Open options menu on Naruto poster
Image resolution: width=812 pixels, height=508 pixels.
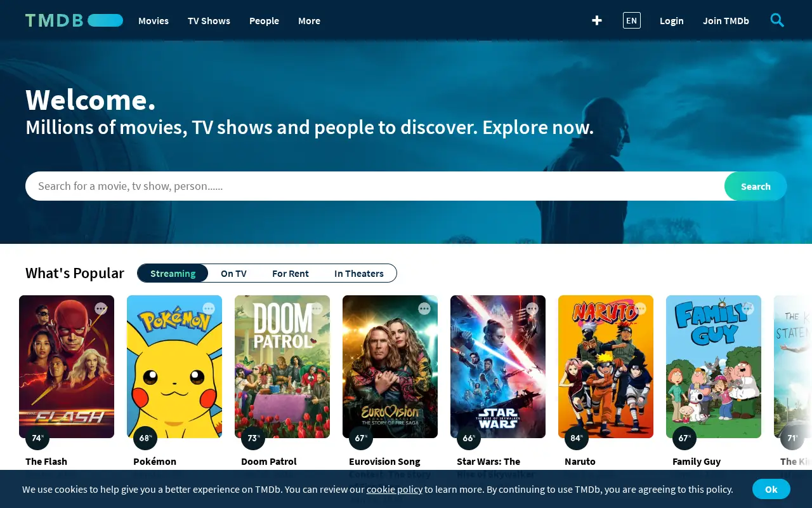[640, 309]
